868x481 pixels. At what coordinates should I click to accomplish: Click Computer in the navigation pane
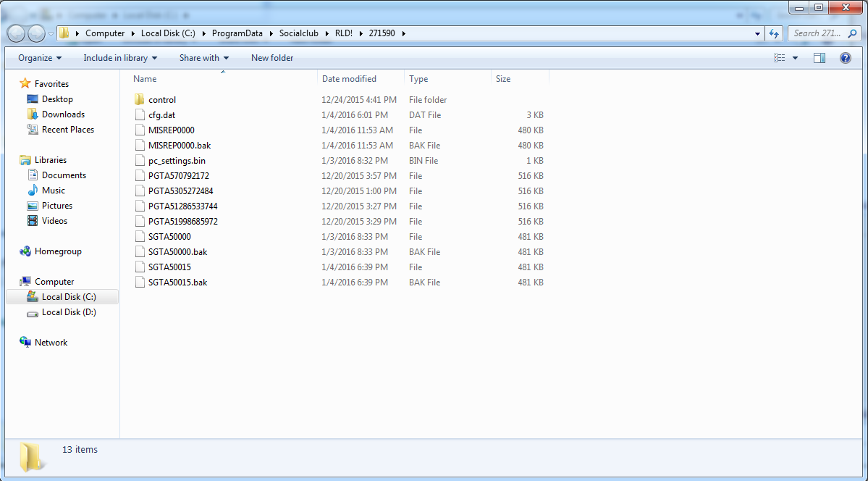tap(54, 282)
